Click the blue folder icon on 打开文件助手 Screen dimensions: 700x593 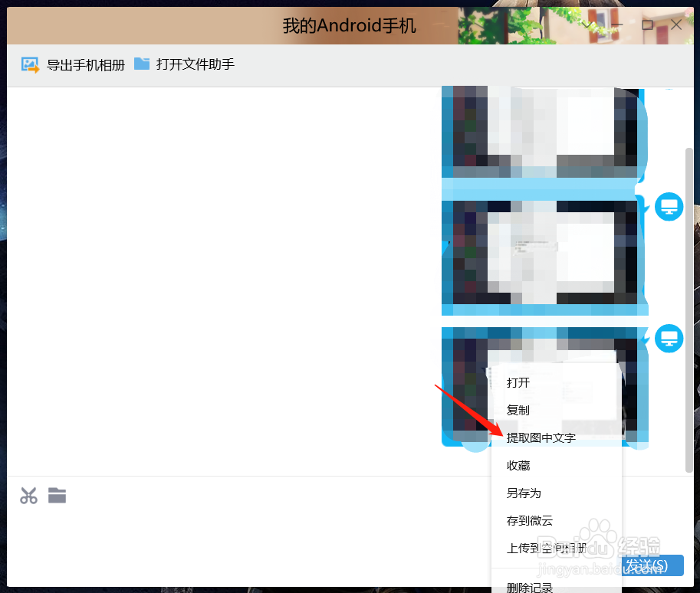click(142, 64)
